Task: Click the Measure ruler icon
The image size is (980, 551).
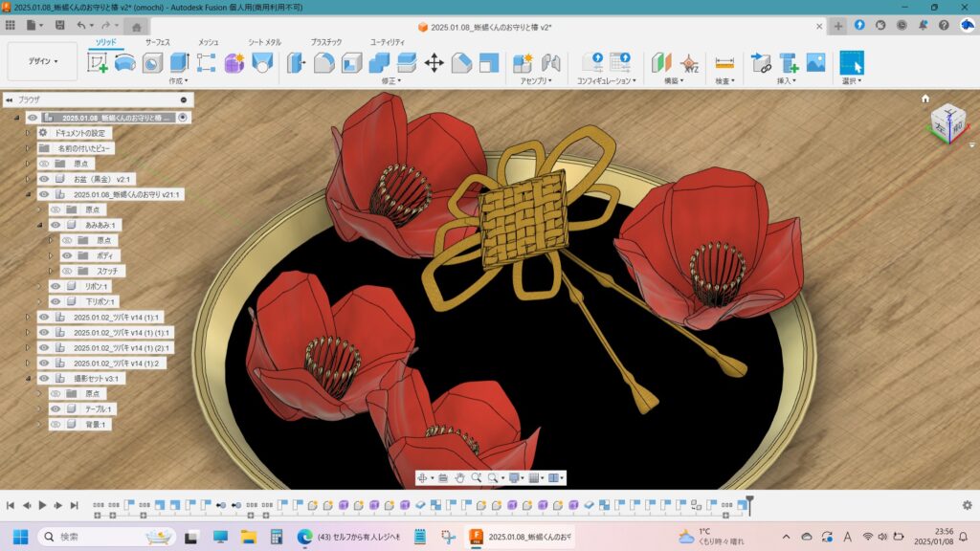Action: click(724, 63)
